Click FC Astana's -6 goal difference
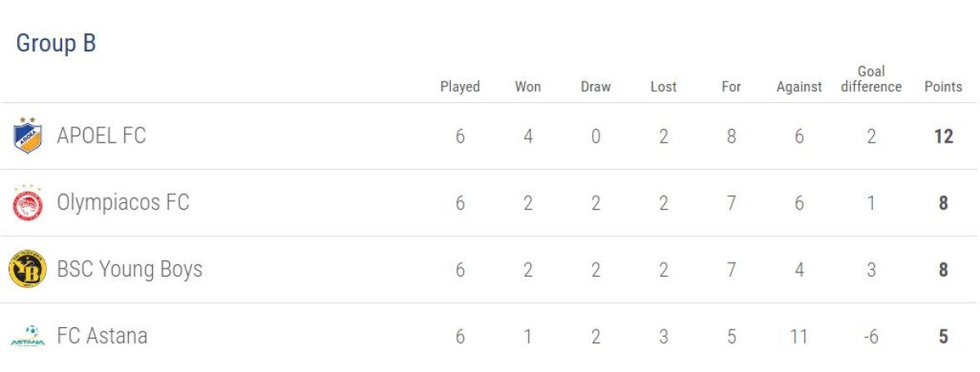 pos(871,337)
